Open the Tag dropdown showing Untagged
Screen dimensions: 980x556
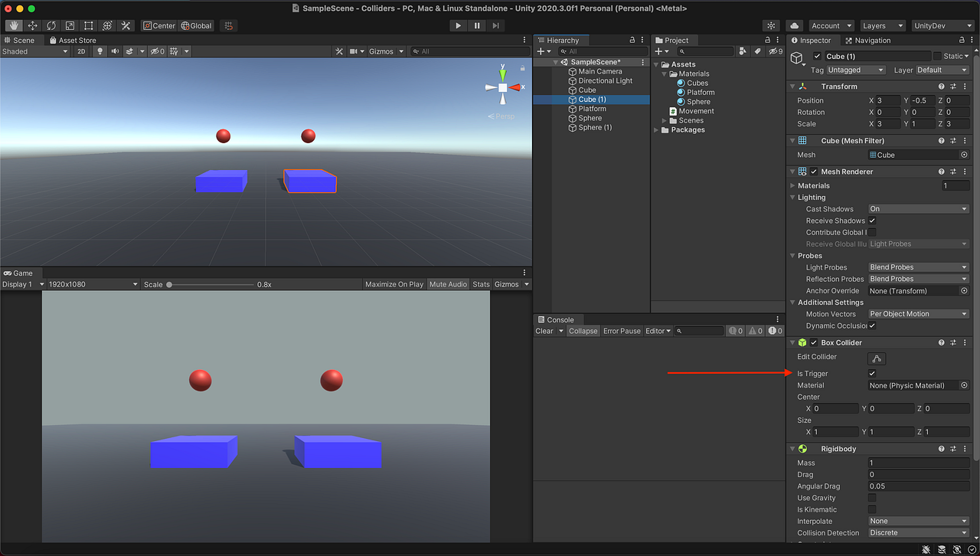click(854, 70)
